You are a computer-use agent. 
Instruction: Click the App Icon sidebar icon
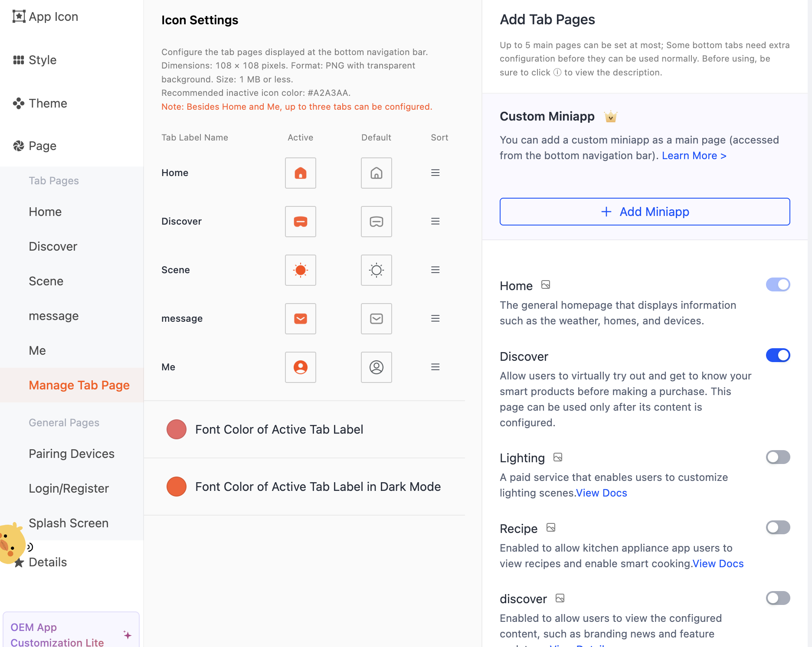tap(18, 16)
